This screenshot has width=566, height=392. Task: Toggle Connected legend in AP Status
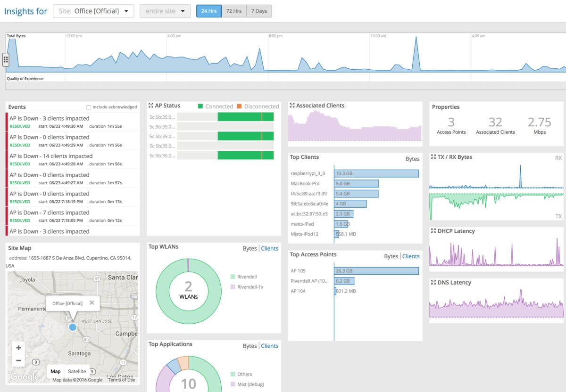(216, 106)
